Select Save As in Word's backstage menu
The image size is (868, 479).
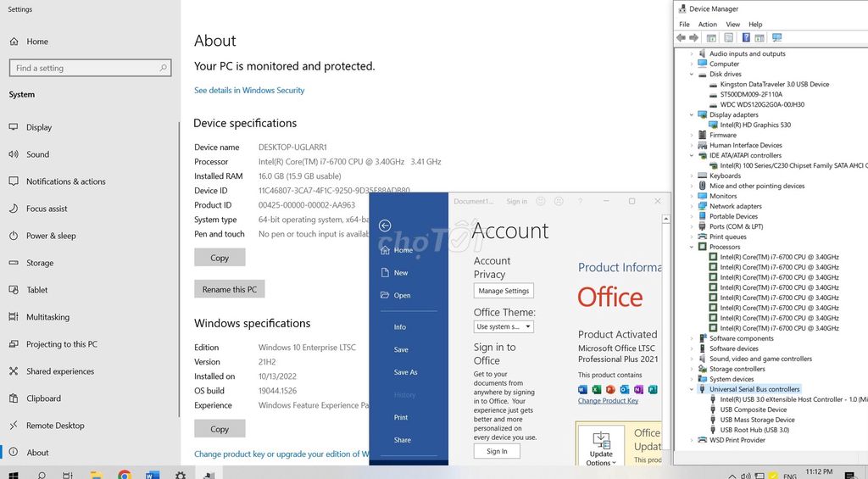(406, 372)
